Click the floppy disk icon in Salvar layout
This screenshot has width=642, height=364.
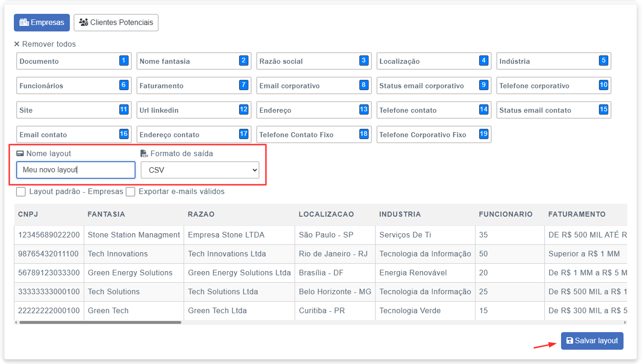tap(570, 341)
